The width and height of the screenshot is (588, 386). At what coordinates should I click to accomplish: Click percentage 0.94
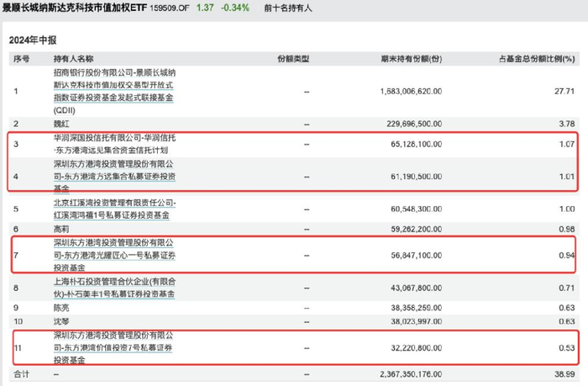coord(567,256)
